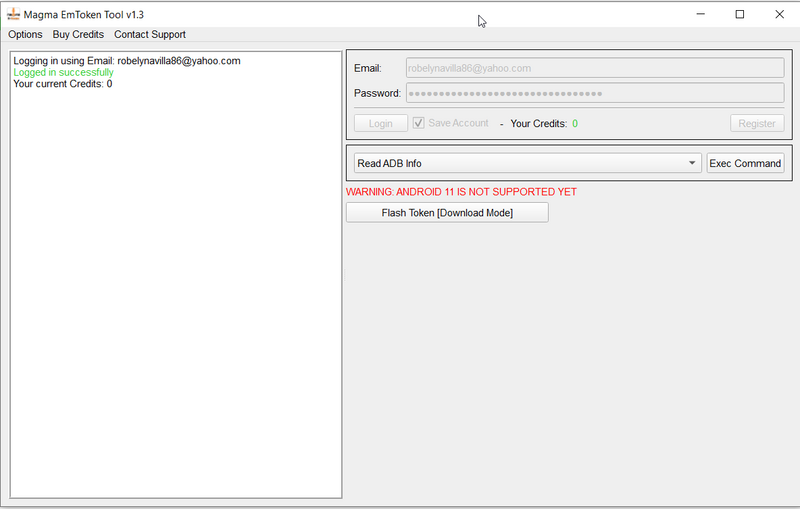
Task: Click the Password input field
Action: [x=595, y=93]
